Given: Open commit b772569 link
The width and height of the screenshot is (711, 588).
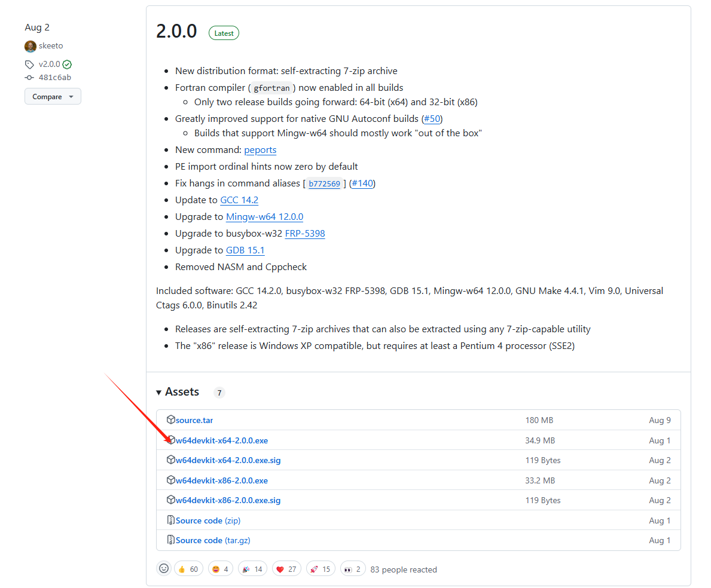Looking at the screenshot, I should click(x=325, y=183).
